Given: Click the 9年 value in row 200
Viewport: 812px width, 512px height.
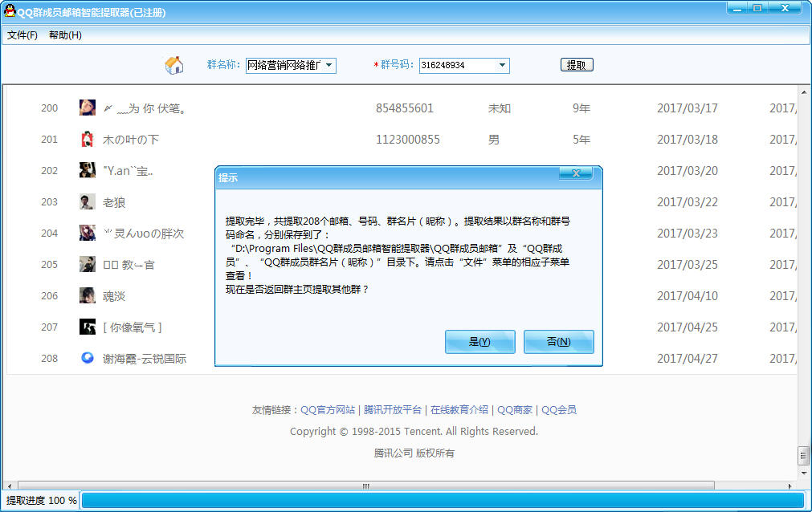Looking at the screenshot, I should [581, 108].
